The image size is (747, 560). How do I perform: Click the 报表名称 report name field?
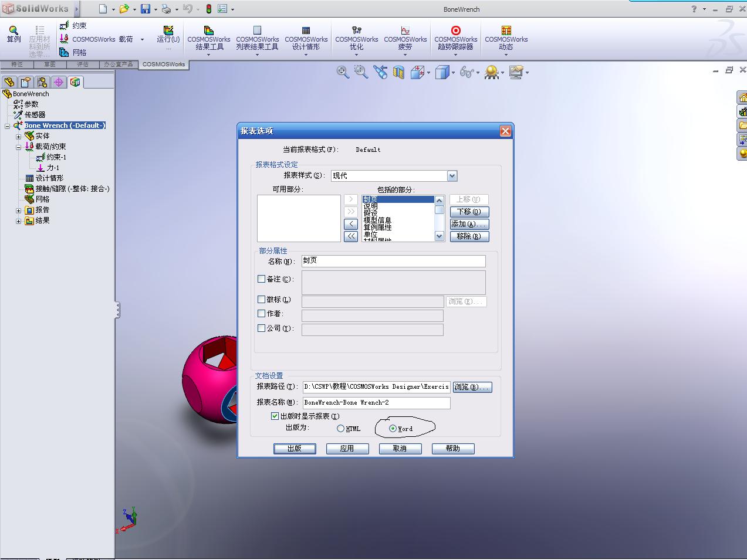coord(377,403)
